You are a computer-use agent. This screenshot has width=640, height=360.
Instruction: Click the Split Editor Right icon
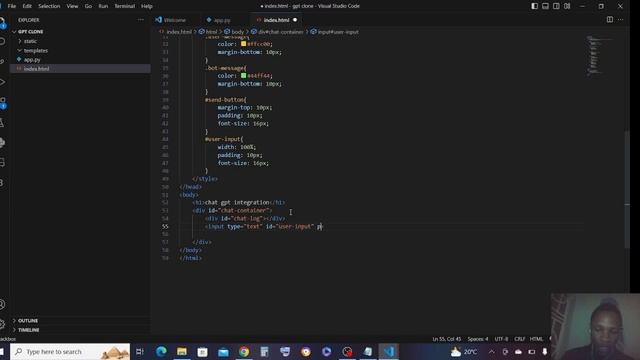coord(609,20)
